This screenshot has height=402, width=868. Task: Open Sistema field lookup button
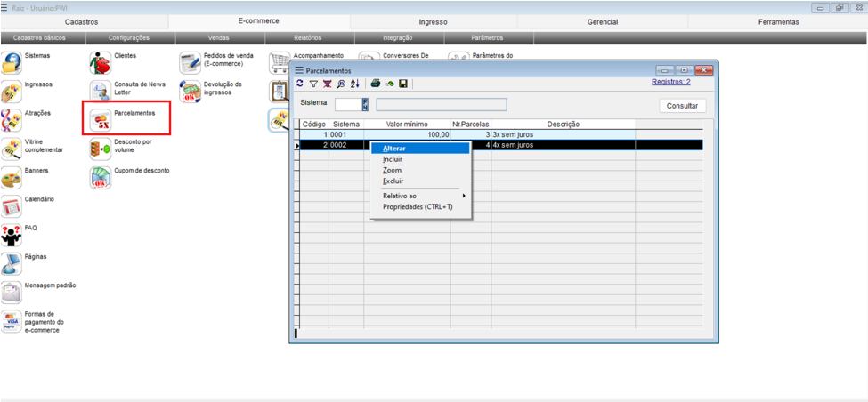[365, 105]
